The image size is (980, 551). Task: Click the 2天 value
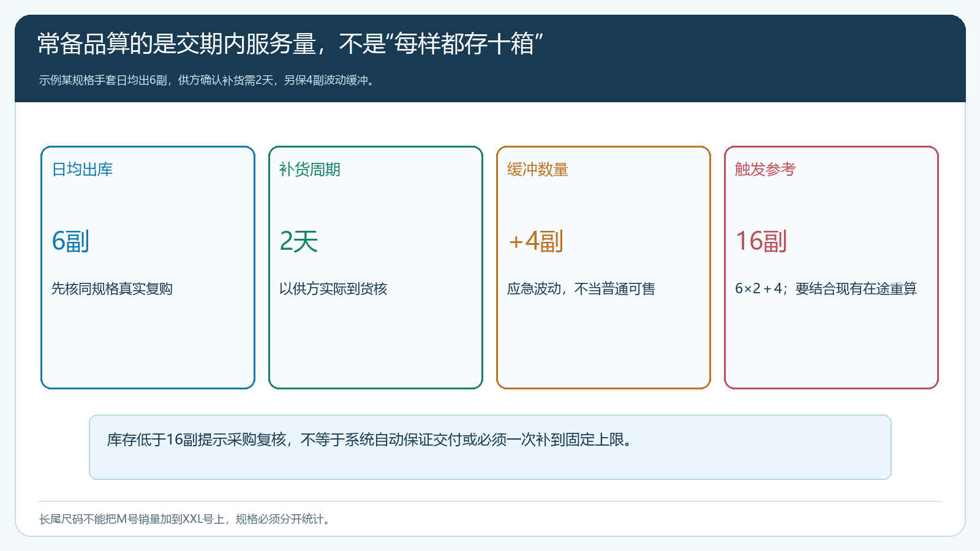pyautogui.click(x=299, y=241)
